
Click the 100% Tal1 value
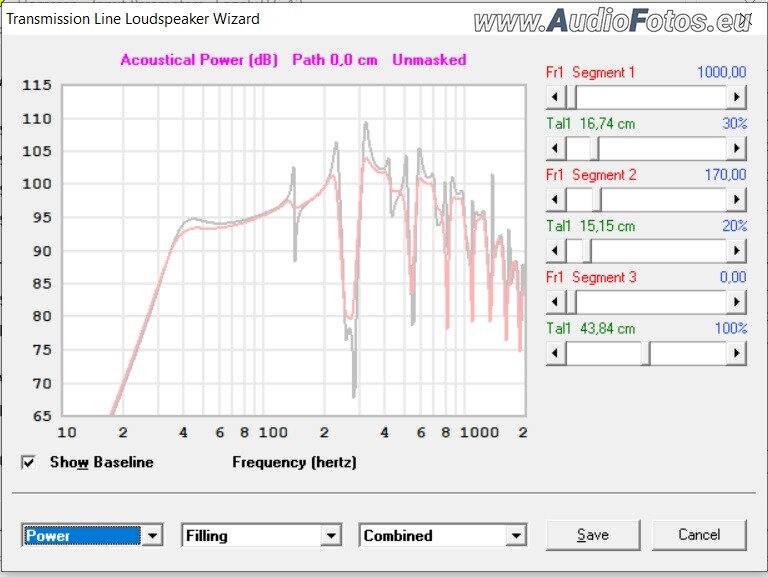pos(731,328)
